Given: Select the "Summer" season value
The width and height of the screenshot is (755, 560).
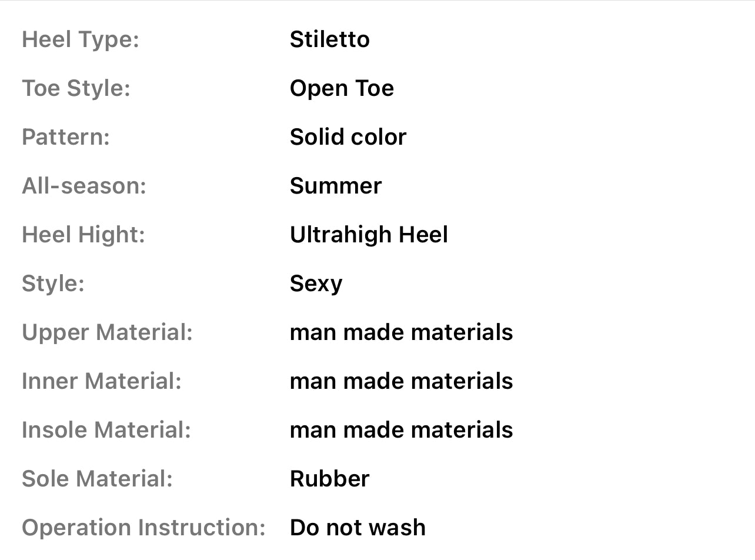Looking at the screenshot, I should coord(335,186).
